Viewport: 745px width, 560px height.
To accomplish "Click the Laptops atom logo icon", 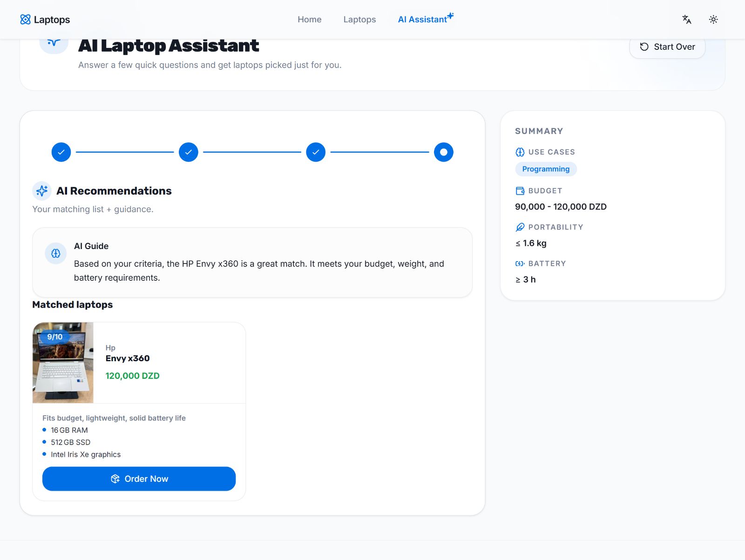I will (x=25, y=20).
